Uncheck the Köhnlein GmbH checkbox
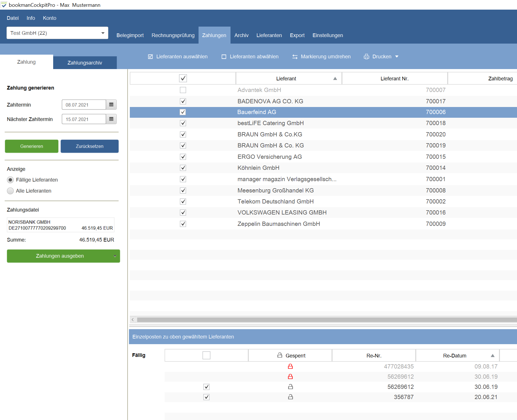This screenshot has width=517, height=420. pyautogui.click(x=183, y=168)
